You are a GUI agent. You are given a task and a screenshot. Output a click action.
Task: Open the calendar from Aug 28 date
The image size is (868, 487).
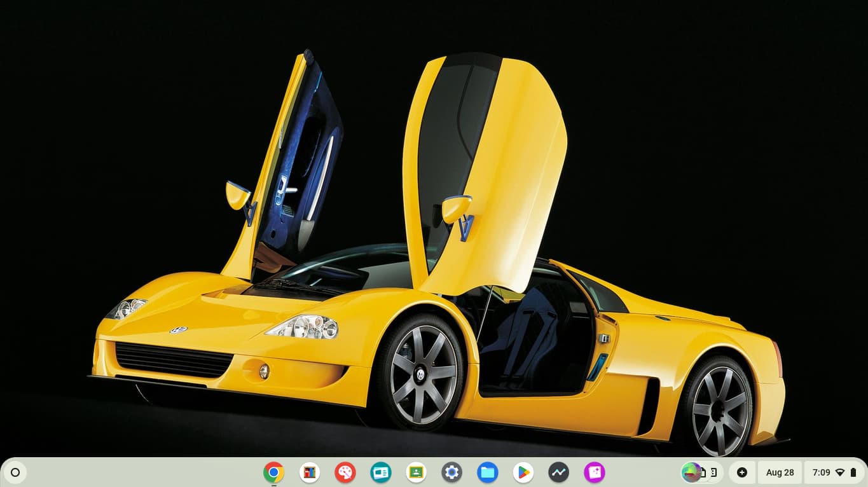(780, 472)
